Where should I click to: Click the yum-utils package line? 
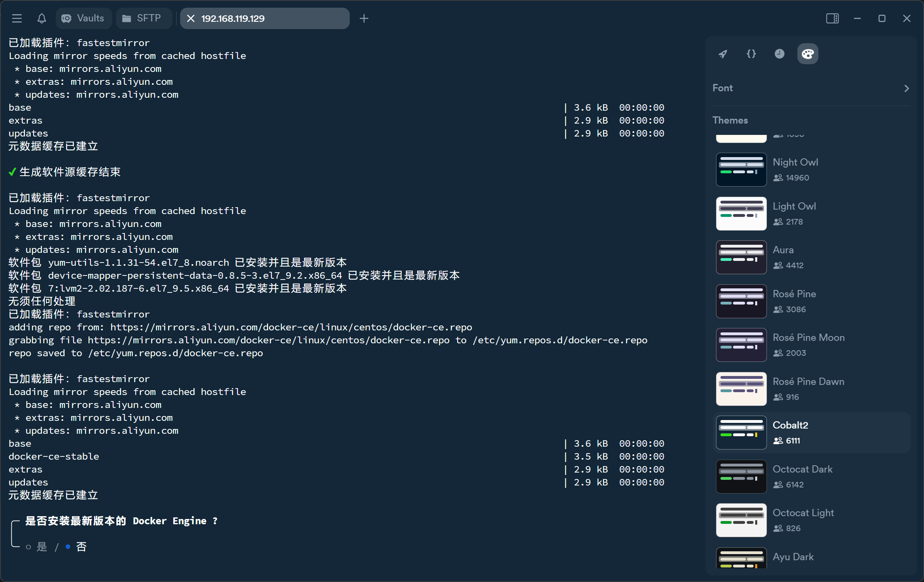pyautogui.click(x=178, y=263)
